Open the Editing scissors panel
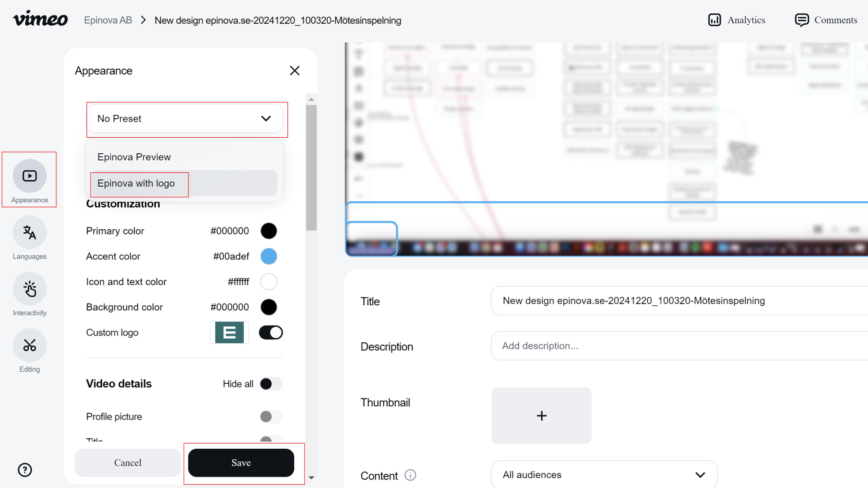 pos(29,351)
